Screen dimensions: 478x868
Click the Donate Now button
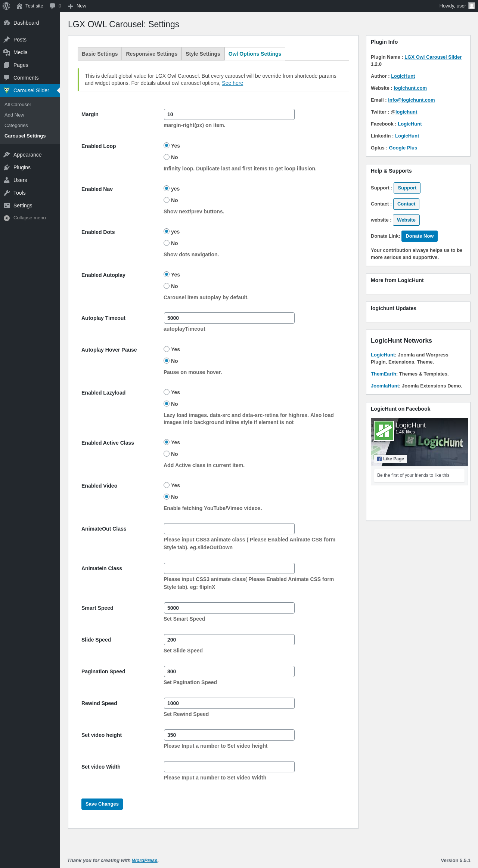[420, 236]
